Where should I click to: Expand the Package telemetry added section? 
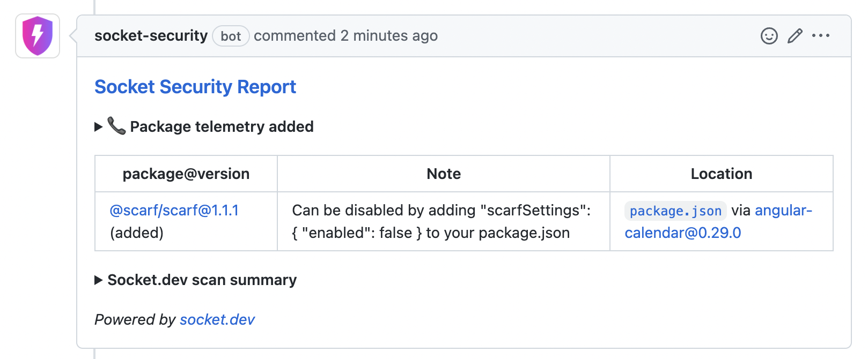pos(99,127)
